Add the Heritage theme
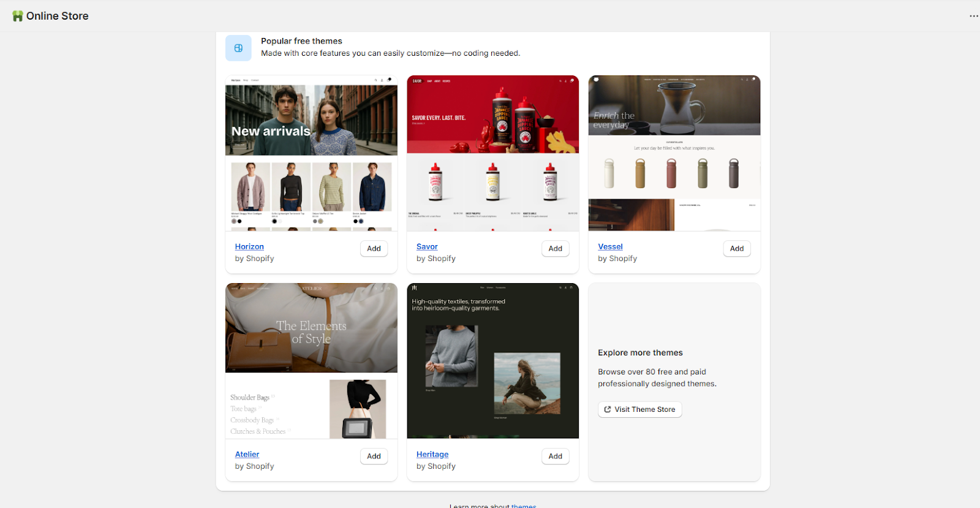Viewport: 980px width, 508px height. click(x=556, y=456)
